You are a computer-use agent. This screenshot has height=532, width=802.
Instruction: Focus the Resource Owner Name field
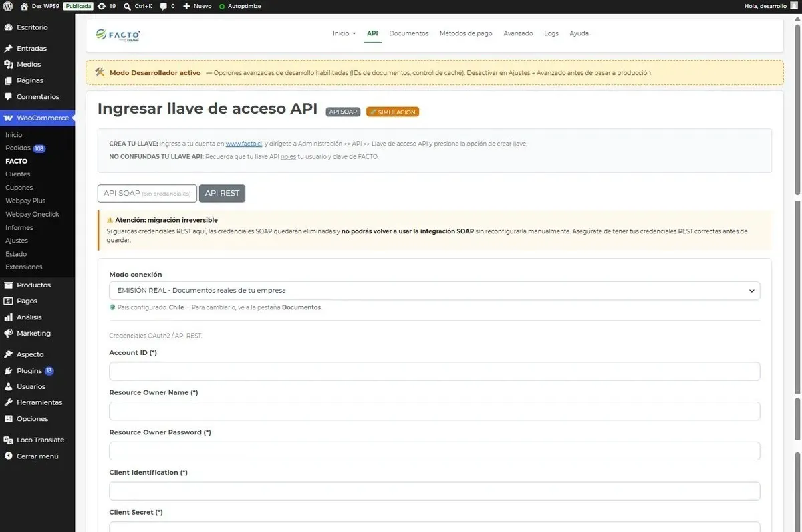tap(434, 411)
